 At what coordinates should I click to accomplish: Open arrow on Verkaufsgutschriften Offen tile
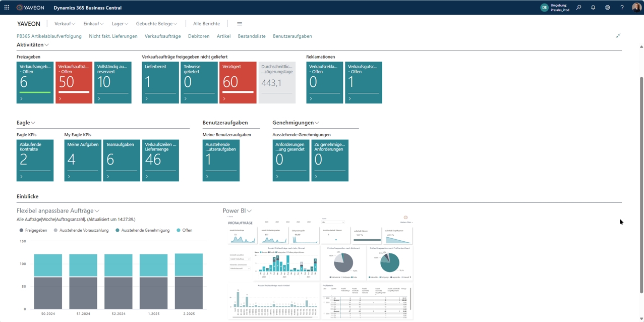coord(350,99)
